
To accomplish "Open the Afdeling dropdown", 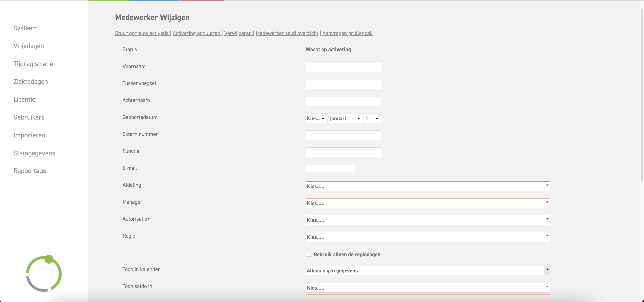I will click(x=428, y=187).
